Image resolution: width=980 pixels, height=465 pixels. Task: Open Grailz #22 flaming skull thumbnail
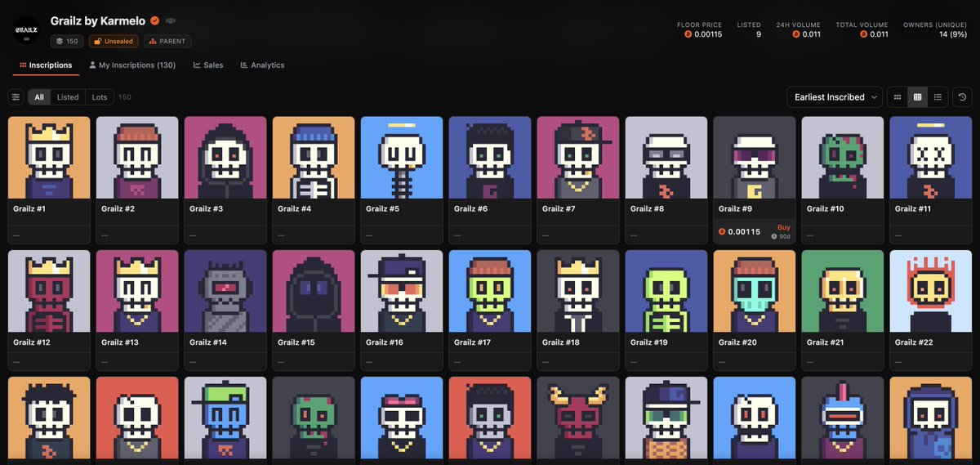pyautogui.click(x=931, y=291)
